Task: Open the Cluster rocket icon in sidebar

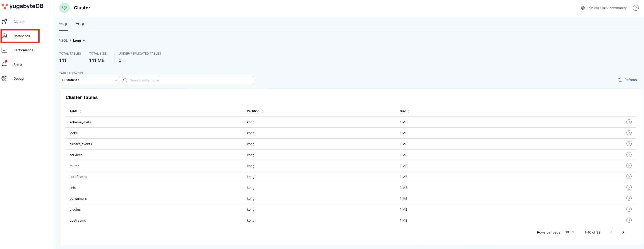Action: (4, 22)
